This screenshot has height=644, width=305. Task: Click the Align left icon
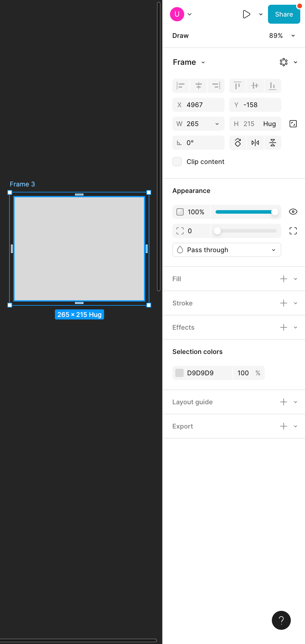[x=181, y=86]
